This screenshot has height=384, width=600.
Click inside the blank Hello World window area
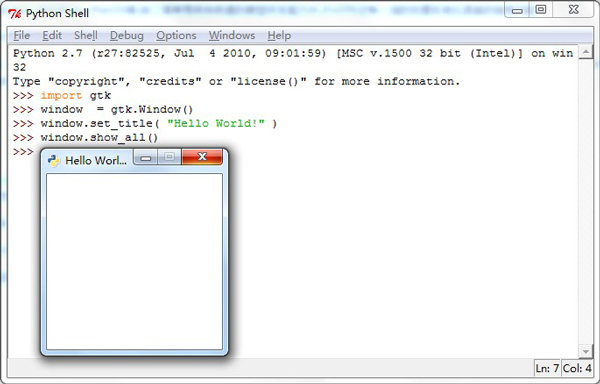(x=134, y=262)
